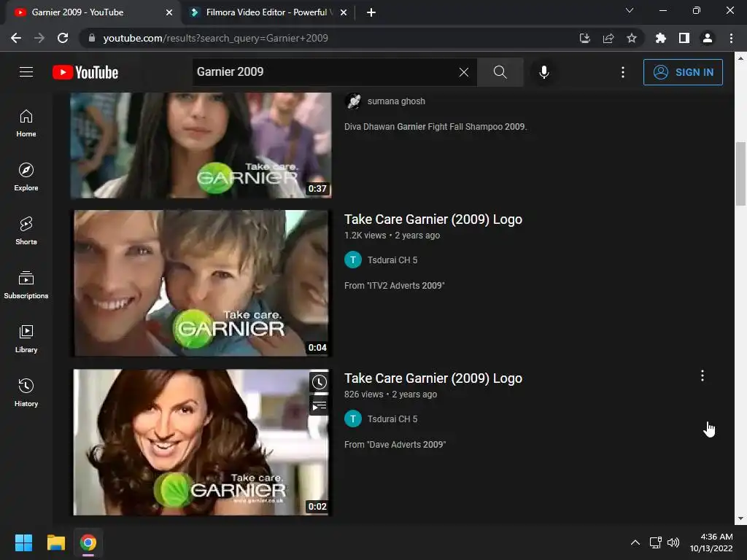The width and height of the screenshot is (747, 560).
Task: Add 0:02 video to Watch later
Action: pyautogui.click(x=320, y=382)
